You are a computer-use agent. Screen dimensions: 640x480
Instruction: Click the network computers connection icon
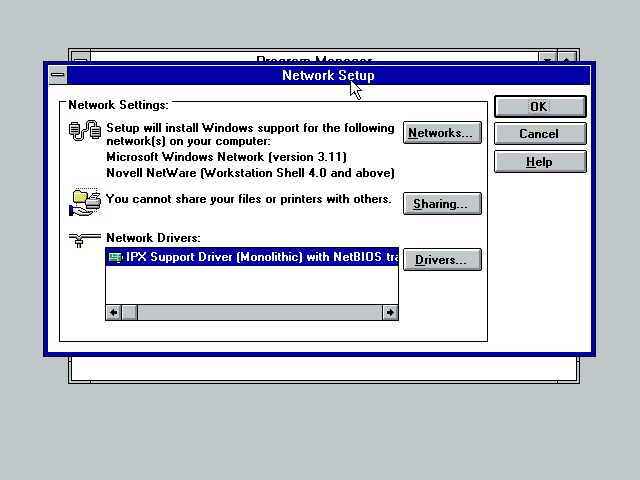tap(85, 131)
